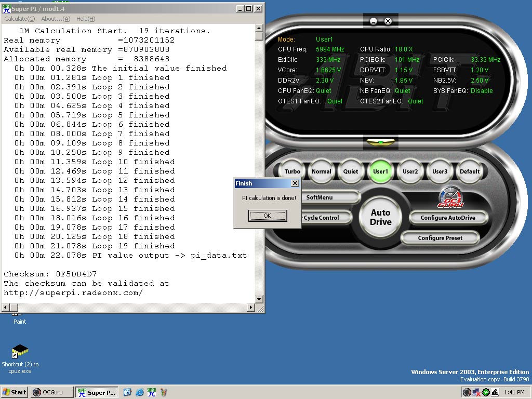Image resolution: width=532 pixels, height=399 pixels.
Task: Select the Default mode in OC Guru
Action: coord(470,171)
